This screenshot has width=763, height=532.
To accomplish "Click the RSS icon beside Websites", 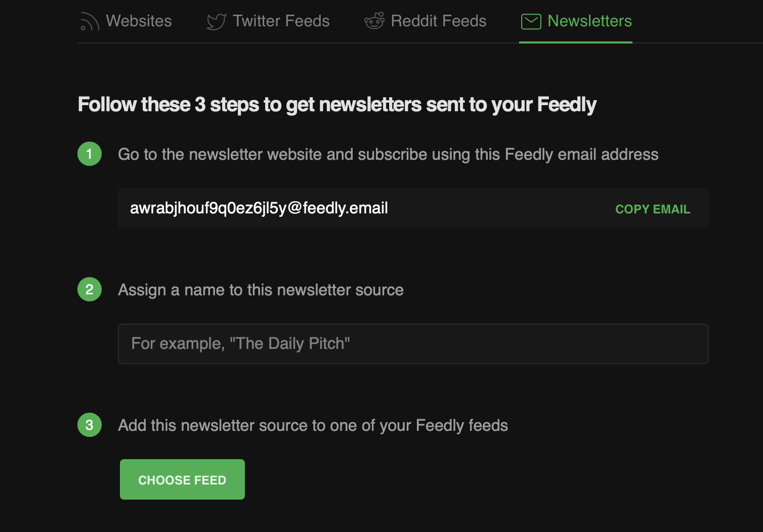I will click(x=90, y=21).
